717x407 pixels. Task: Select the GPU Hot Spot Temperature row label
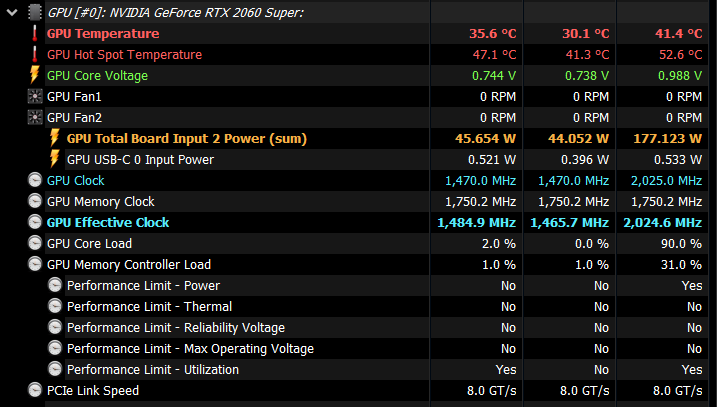[124, 54]
